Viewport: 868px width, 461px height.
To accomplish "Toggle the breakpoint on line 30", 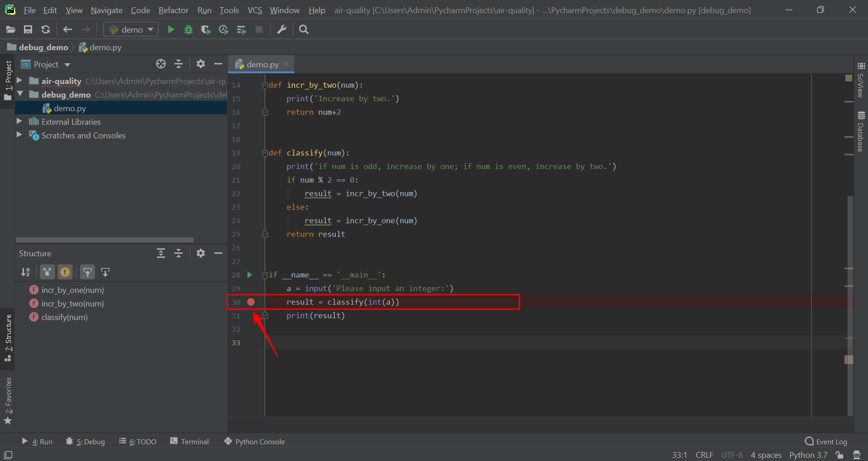I will (251, 302).
